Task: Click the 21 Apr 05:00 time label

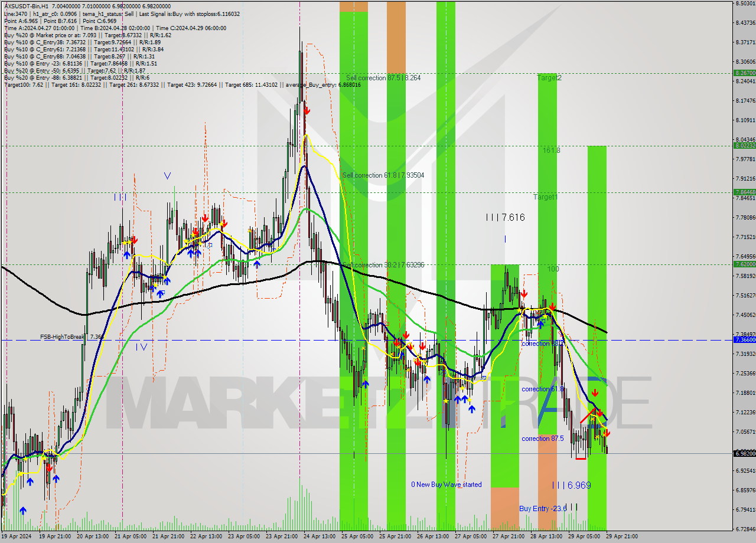Action: pyautogui.click(x=131, y=536)
